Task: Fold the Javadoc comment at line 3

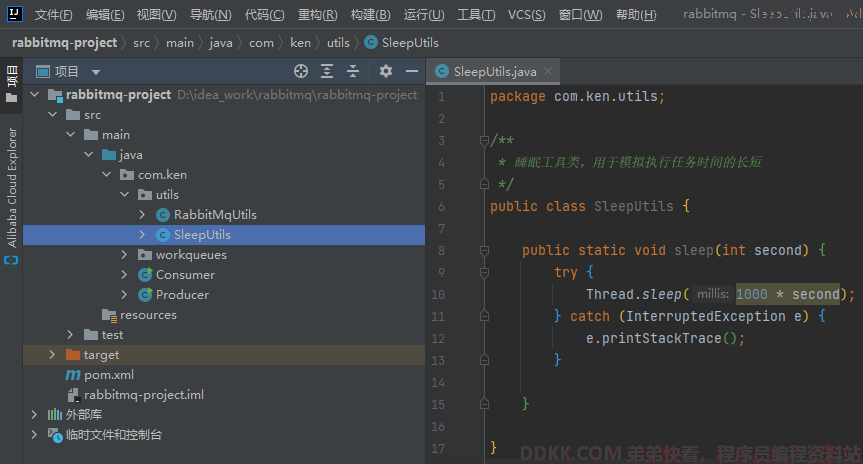Action: pos(484,140)
